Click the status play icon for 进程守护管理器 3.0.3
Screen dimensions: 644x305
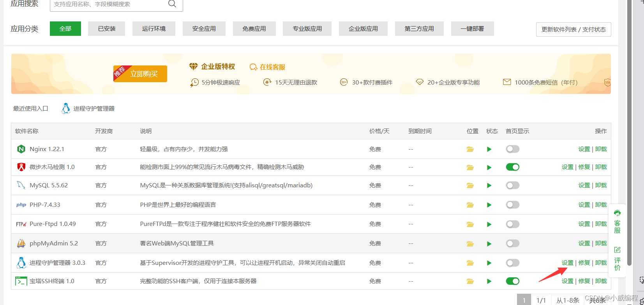coord(489,263)
